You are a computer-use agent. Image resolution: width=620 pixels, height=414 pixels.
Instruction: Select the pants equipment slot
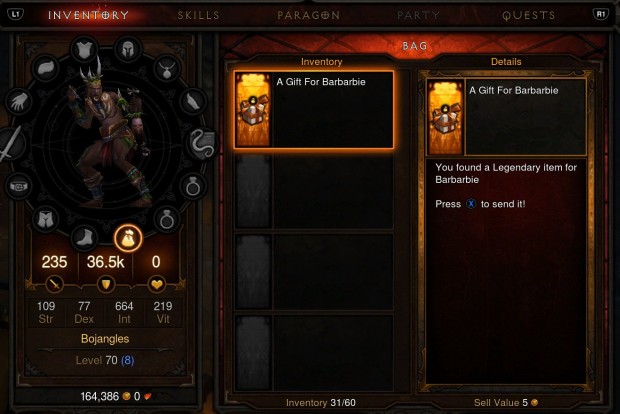(46, 219)
